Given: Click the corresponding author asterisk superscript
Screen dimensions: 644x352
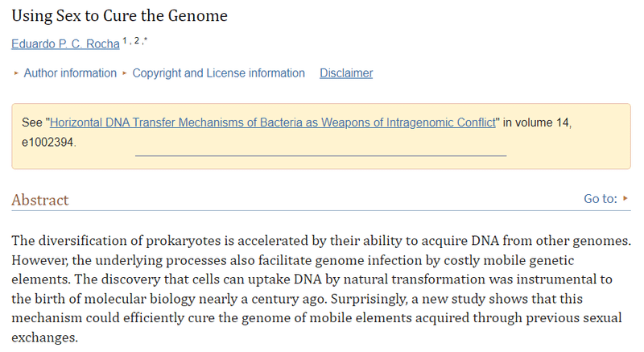Looking at the screenshot, I should pos(146,39).
